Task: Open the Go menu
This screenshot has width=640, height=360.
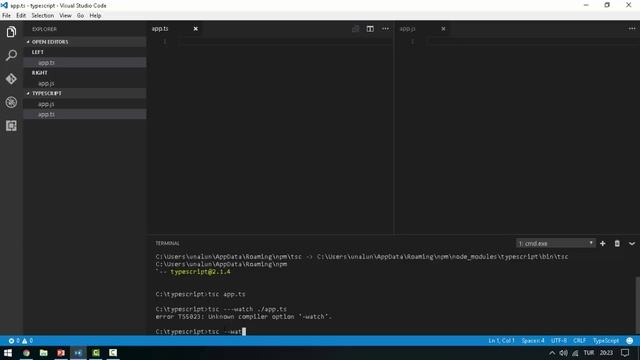Action: click(80, 16)
